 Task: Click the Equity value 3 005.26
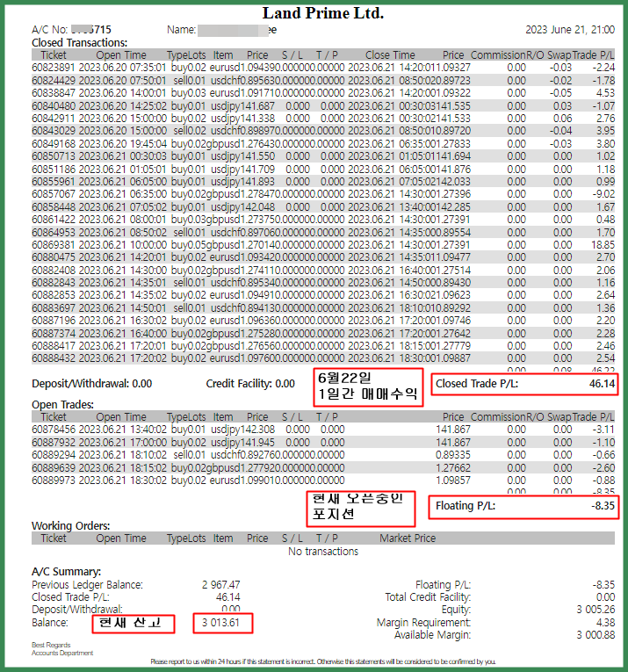click(x=596, y=610)
